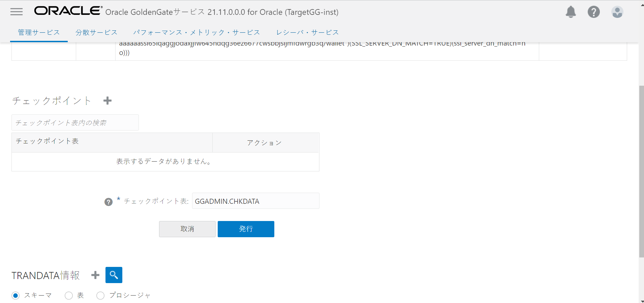Add a new checkpoint with plus icon

coord(108,101)
